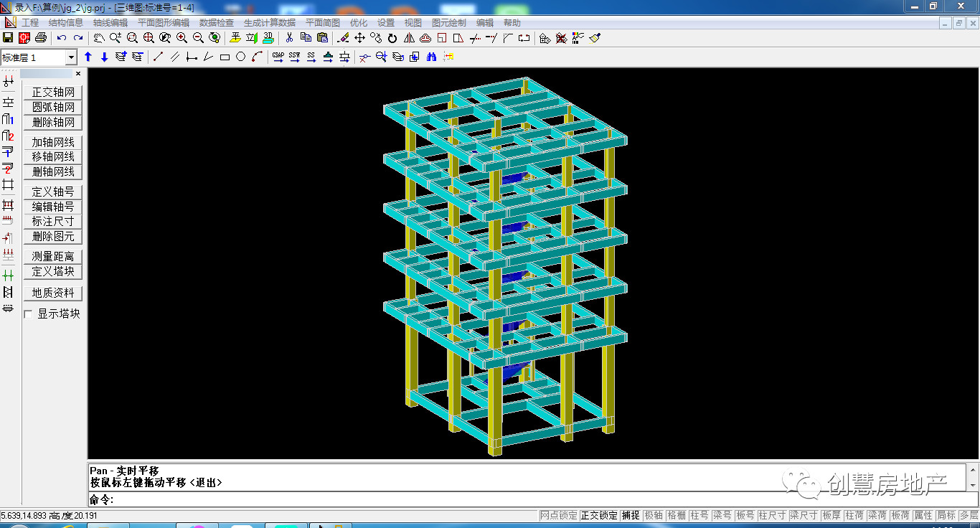Select the Rotate tool icon
Image resolution: width=980 pixels, height=528 pixels.
(x=392, y=37)
